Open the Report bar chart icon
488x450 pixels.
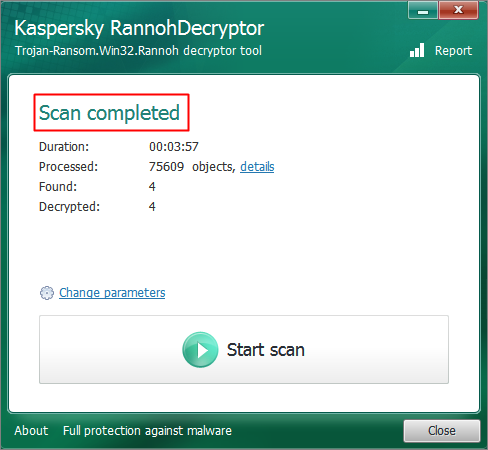point(417,50)
